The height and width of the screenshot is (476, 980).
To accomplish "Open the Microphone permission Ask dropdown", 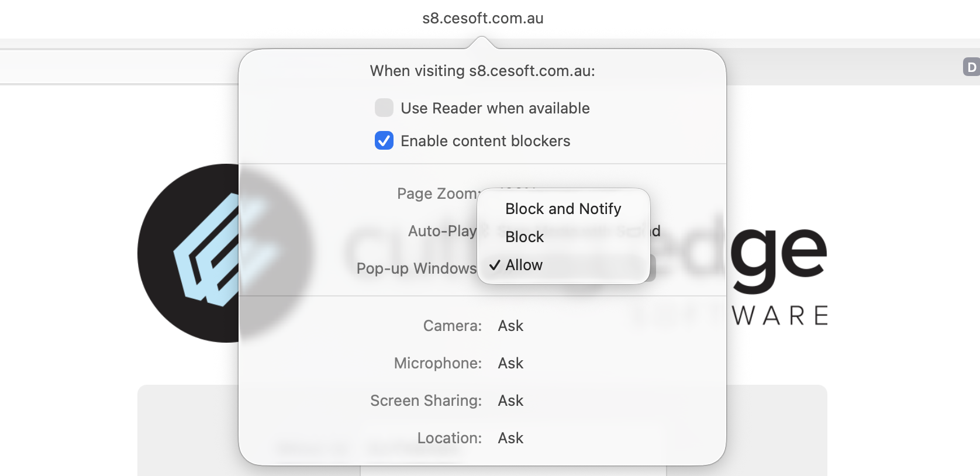I will click(x=510, y=363).
